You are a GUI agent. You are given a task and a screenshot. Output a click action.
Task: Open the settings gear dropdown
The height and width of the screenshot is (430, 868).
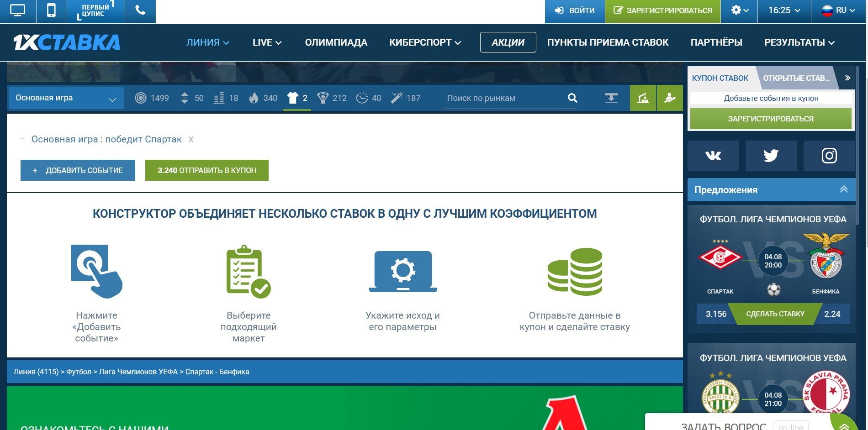[x=740, y=10]
